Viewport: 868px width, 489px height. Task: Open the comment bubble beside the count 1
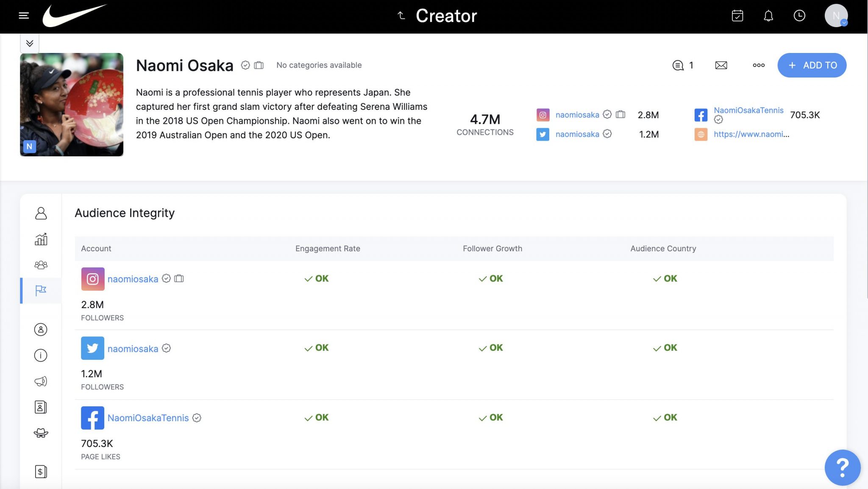678,65
